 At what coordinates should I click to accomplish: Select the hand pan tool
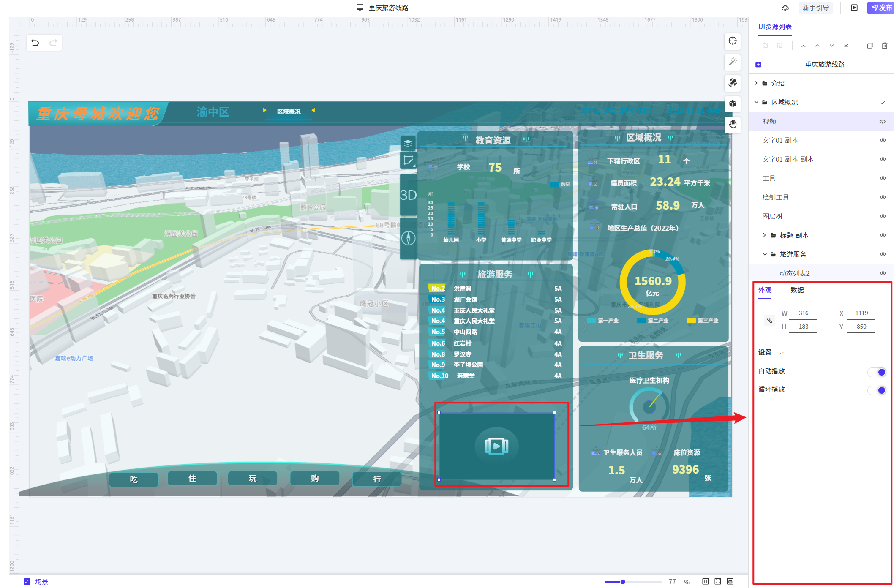click(x=733, y=124)
